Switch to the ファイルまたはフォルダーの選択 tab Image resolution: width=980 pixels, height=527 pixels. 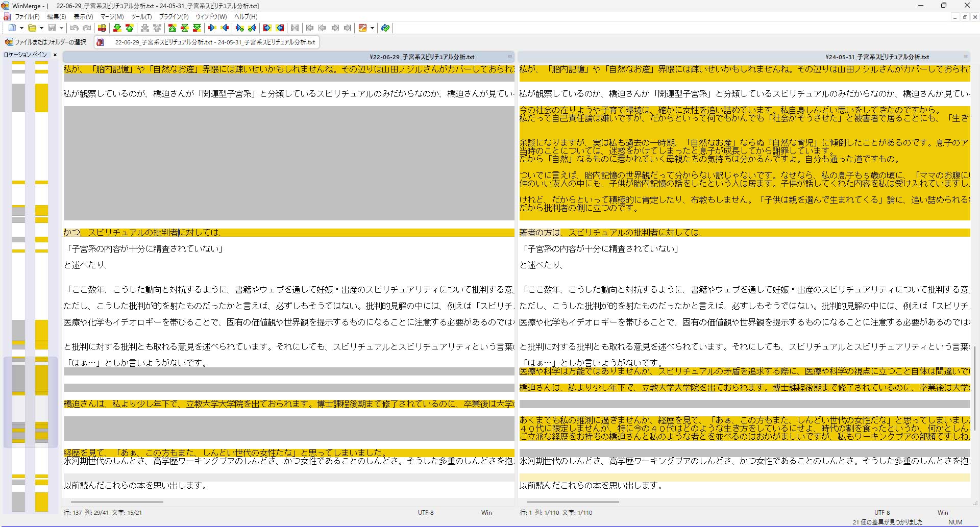(x=46, y=42)
